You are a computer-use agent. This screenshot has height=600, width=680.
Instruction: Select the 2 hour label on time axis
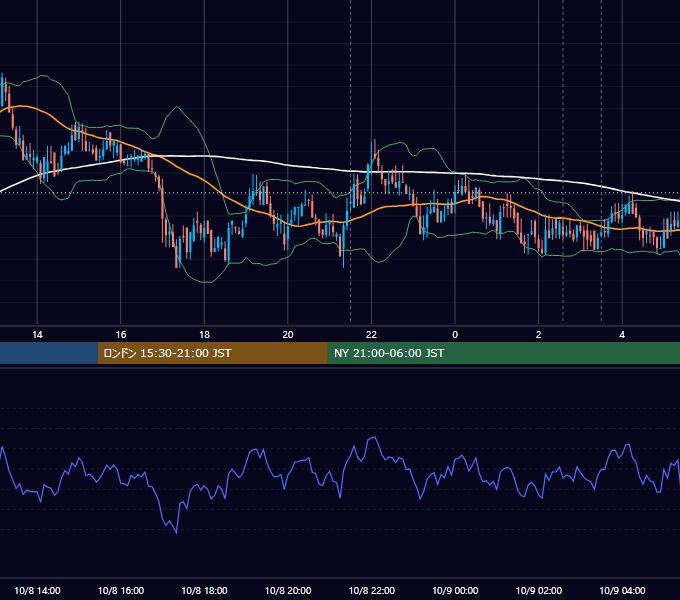(x=538, y=335)
